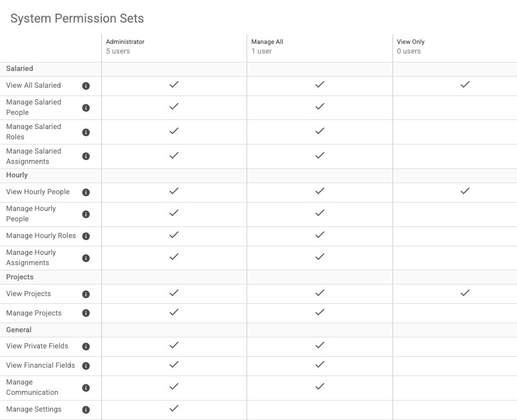Open info icon for Manage Communication

pos(86,388)
